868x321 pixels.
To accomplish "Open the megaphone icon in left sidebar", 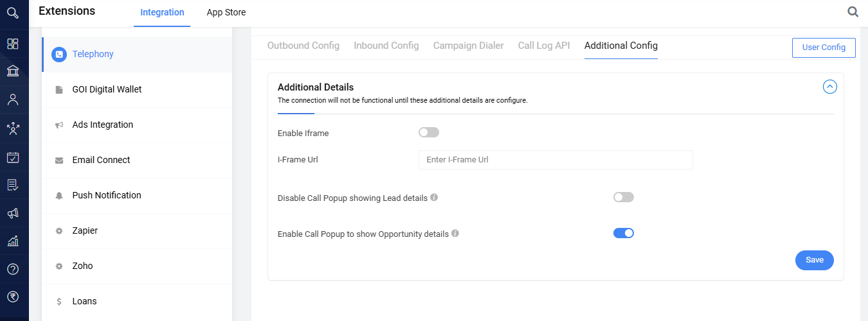I will 13,213.
